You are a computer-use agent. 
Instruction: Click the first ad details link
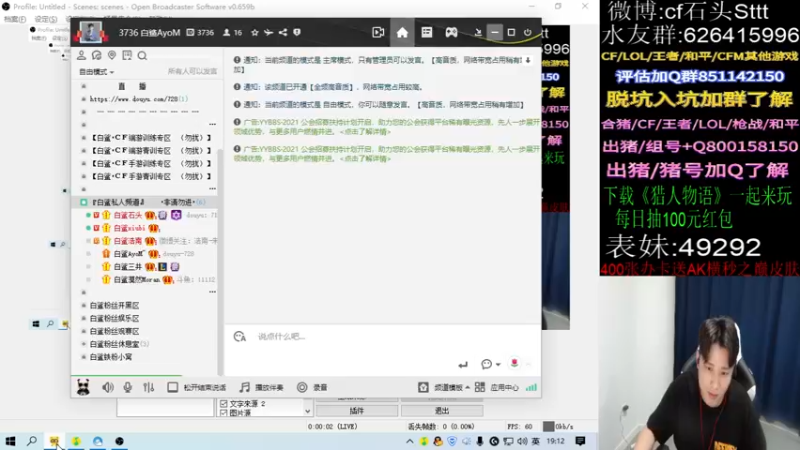tap(365, 132)
